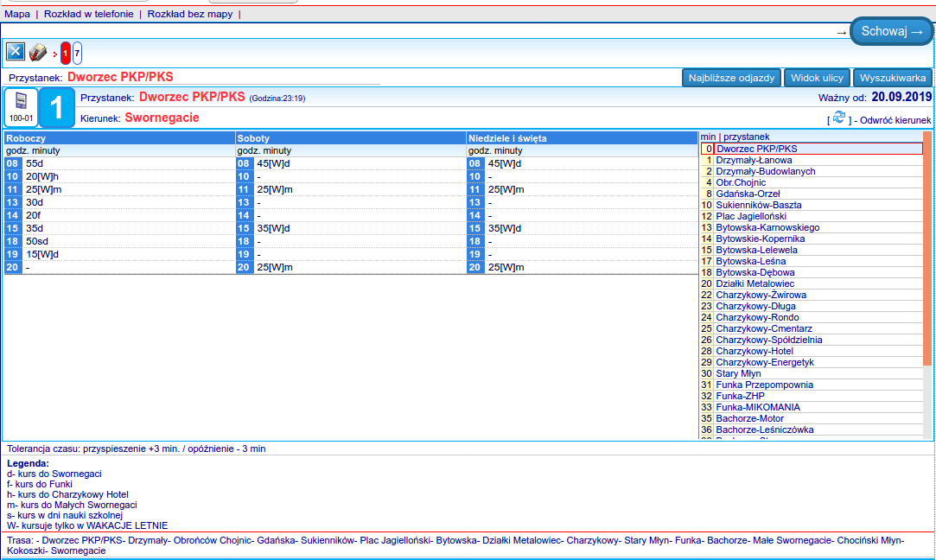The image size is (936, 560).
Task: Switch to Rozkład bez mapy
Action: click(x=190, y=14)
